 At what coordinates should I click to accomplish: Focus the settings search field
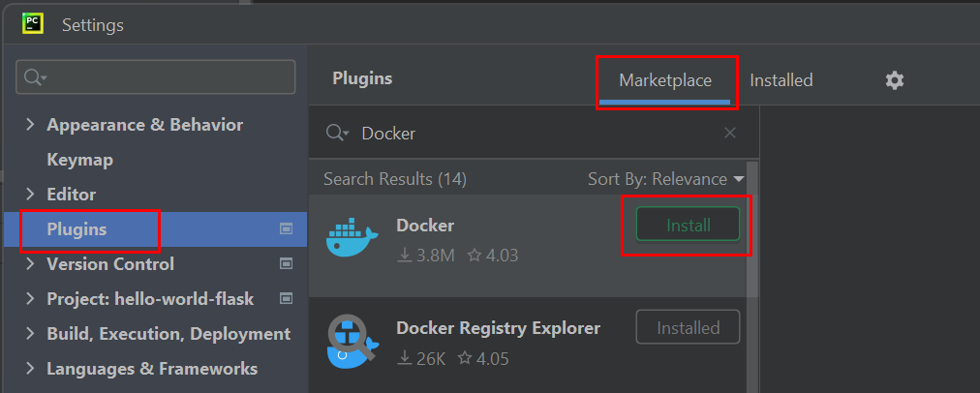[x=156, y=77]
